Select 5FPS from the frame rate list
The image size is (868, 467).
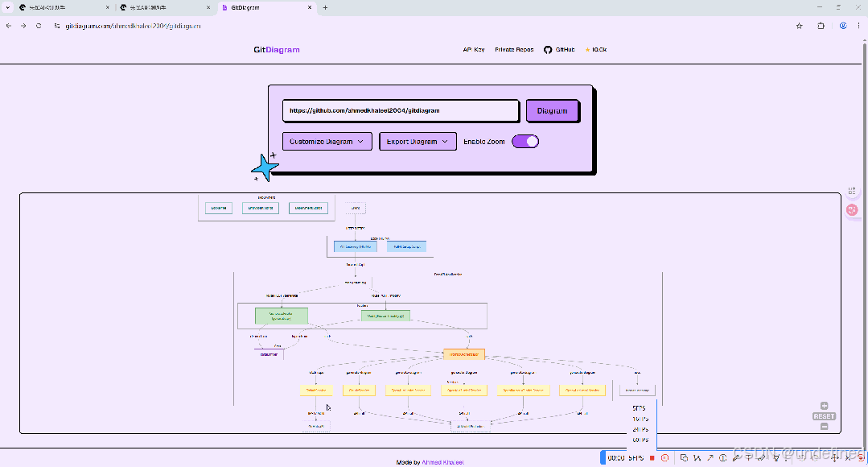tap(639, 408)
